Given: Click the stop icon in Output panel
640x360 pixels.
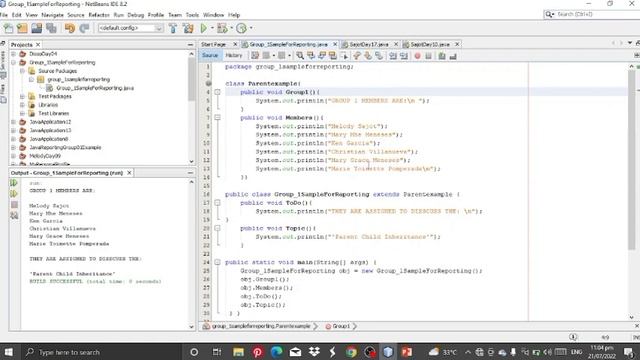Looking at the screenshot, I should pos(14,204).
